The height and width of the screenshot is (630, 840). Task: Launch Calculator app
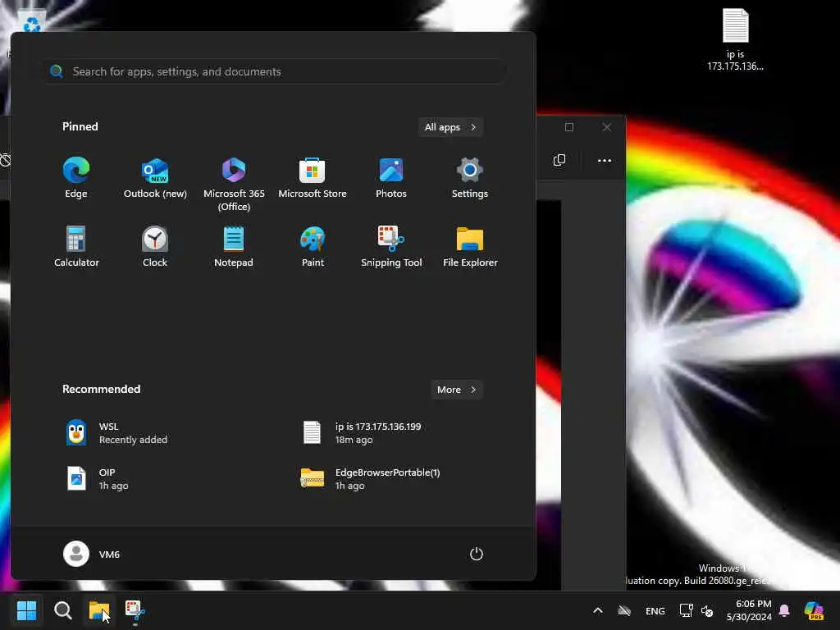[76, 247]
